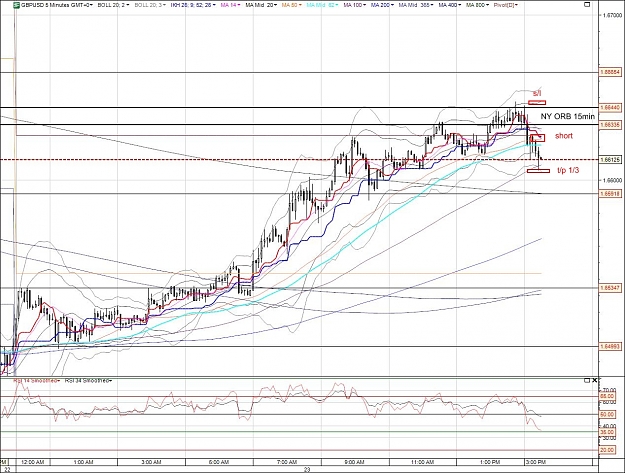
Task: Click the 1.66854 price level label
Action: [x=610, y=73]
